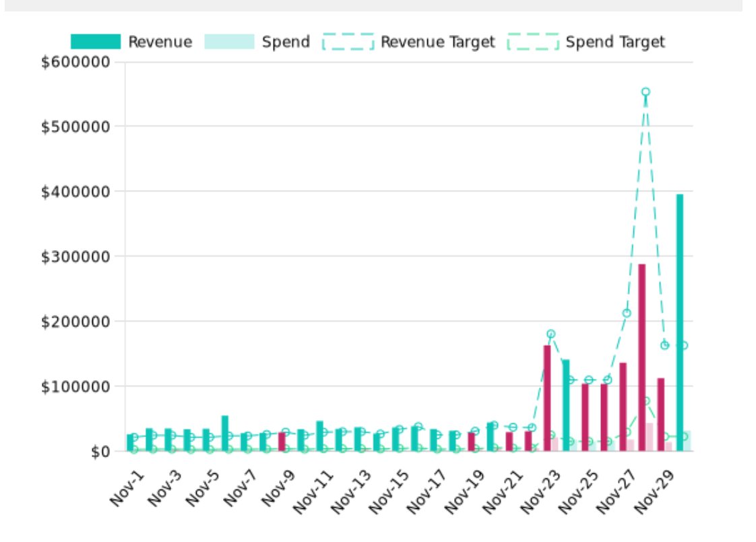Click the circular data point above Nov-23
The image size is (756, 542).
coord(550,332)
